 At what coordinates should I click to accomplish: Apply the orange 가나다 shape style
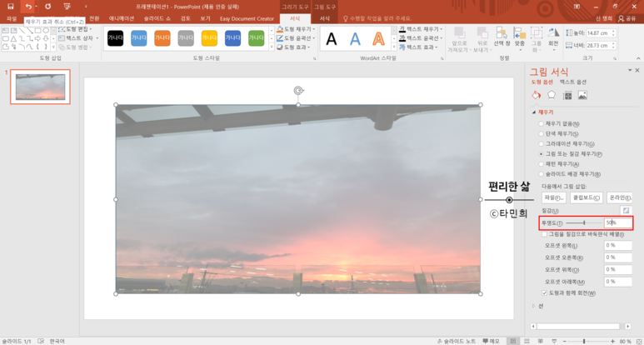point(162,38)
